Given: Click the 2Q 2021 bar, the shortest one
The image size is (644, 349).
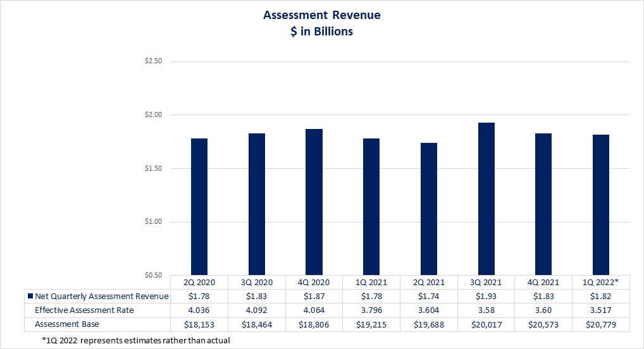Looking at the screenshot, I should (428, 209).
